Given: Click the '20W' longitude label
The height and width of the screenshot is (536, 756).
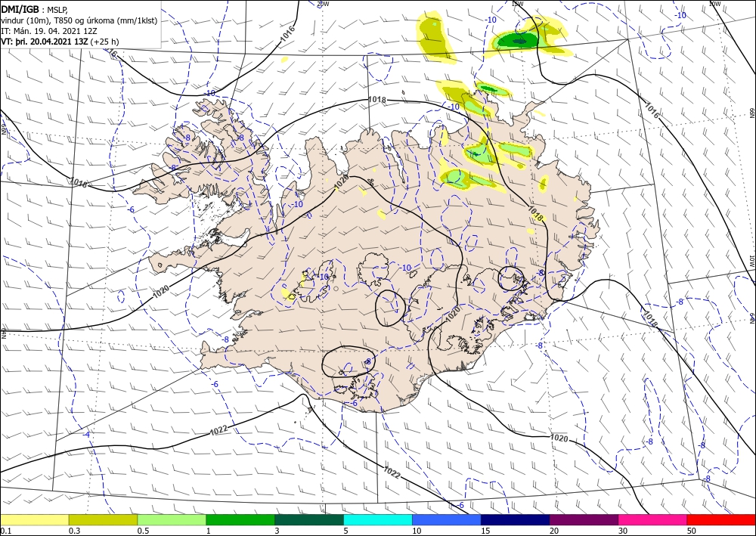Looking at the screenshot, I should 323,4.
